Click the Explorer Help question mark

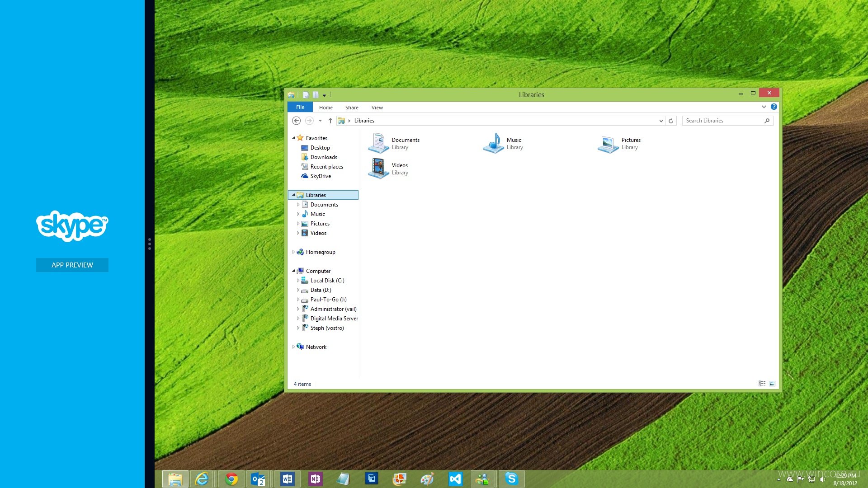pyautogui.click(x=774, y=107)
